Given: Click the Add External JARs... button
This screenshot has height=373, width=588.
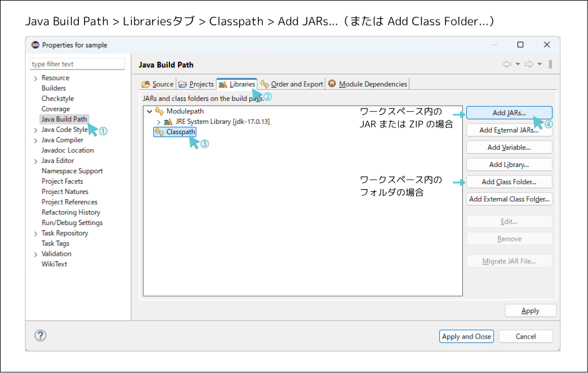Looking at the screenshot, I should click(509, 130).
